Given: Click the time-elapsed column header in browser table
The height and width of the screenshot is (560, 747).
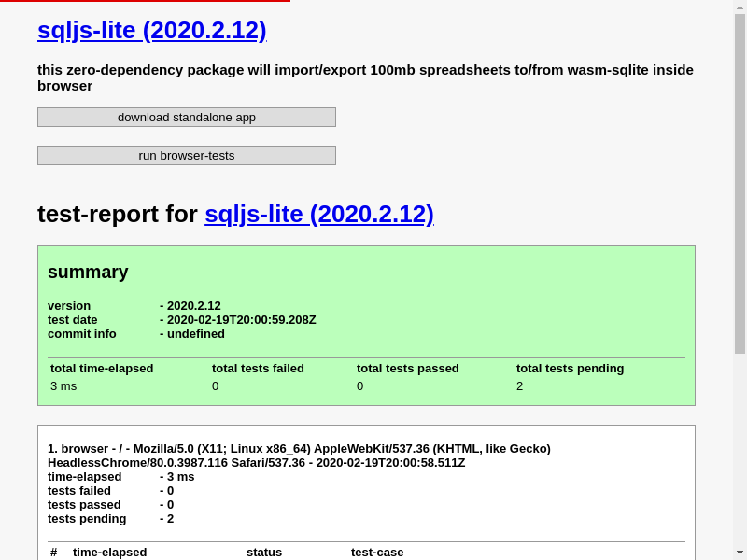Looking at the screenshot, I should pos(109,553).
